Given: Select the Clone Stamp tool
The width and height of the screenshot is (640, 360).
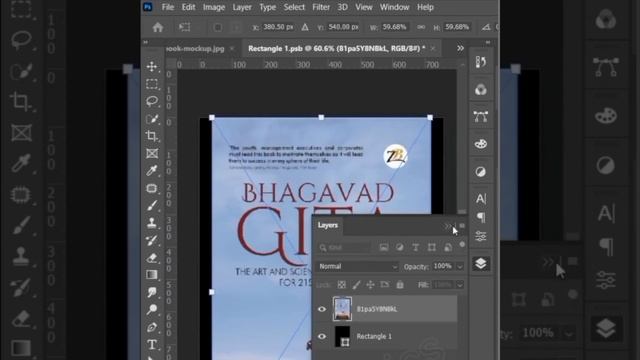Looking at the screenshot, I should click(152, 223).
